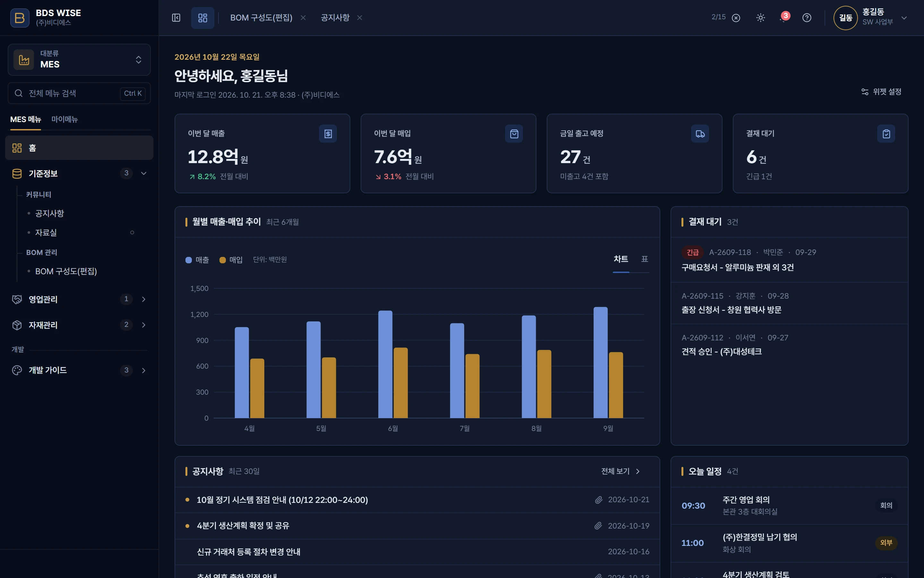Collapse the sidebar panel icon
Image resolution: width=924 pixels, height=578 pixels.
pos(176,18)
